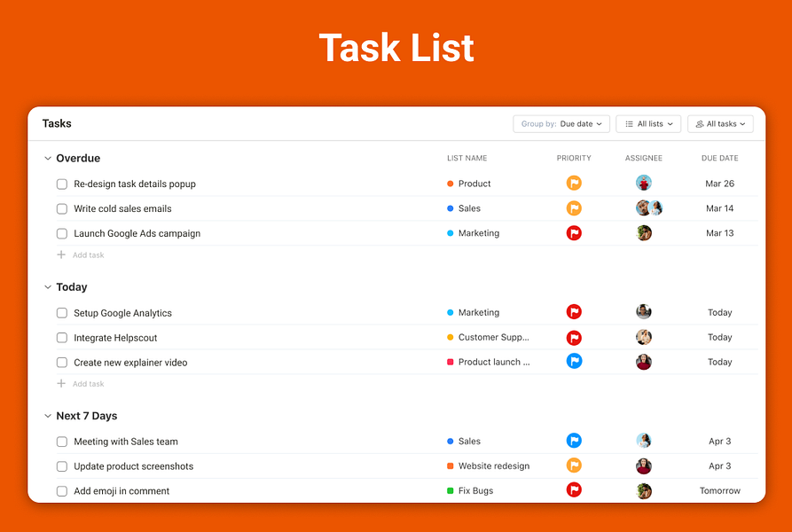Click red priority flag for Launch Google Ads campaign
This screenshot has height=532, width=792.
574,232
